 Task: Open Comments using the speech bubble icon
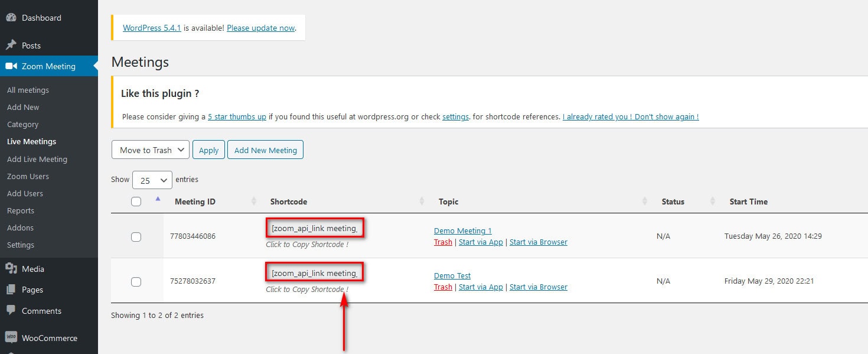pos(11,310)
